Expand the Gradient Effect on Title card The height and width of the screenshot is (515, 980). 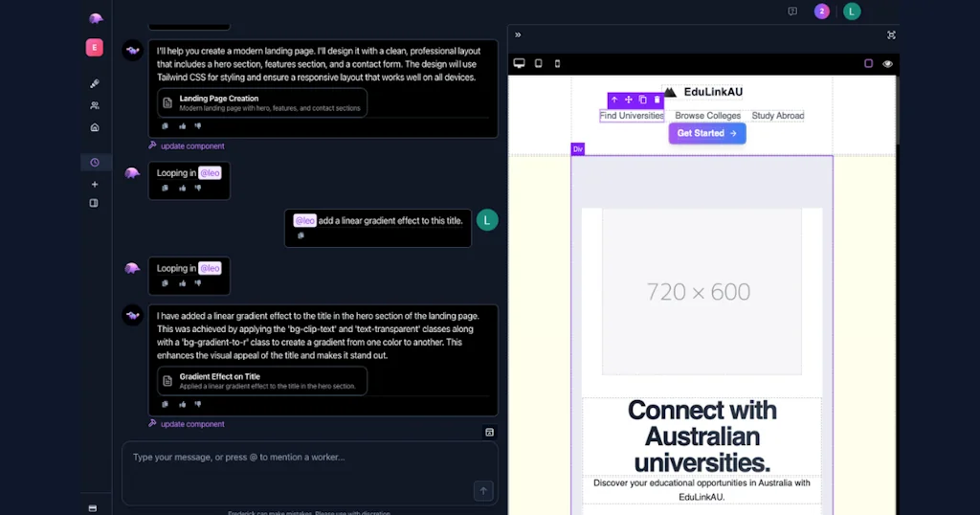[x=262, y=381]
